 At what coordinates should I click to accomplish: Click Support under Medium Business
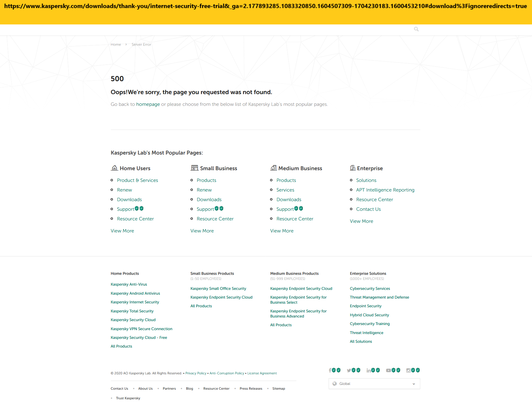[x=285, y=209]
